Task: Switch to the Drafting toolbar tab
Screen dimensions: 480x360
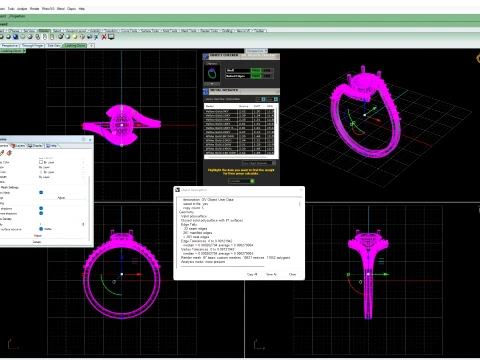Action: point(228,31)
